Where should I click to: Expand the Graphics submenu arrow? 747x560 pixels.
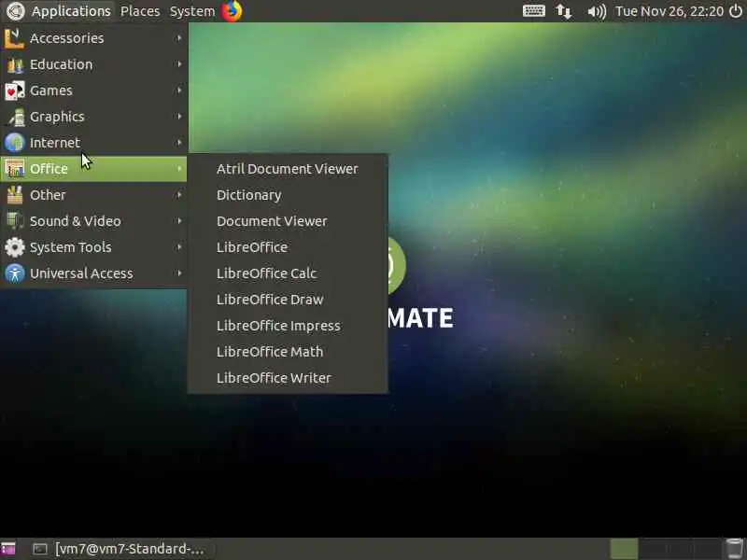(179, 117)
